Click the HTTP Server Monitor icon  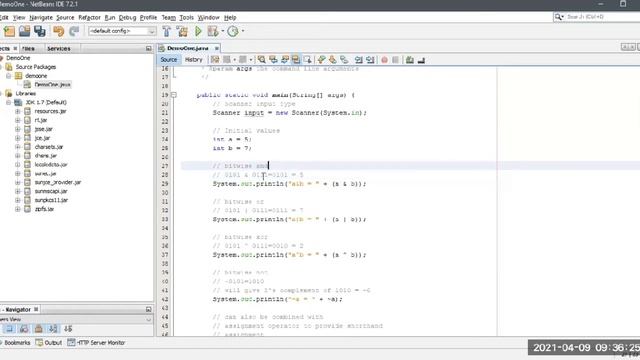(x=71, y=342)
